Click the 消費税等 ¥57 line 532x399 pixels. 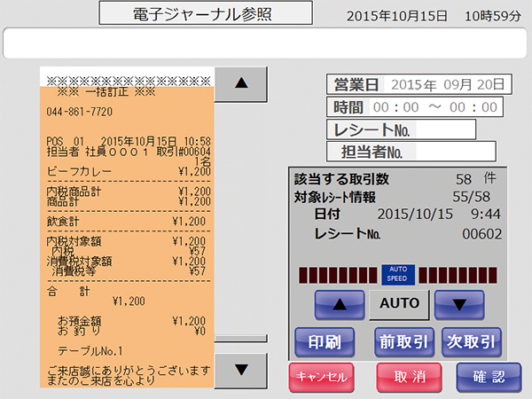(129, 271)
